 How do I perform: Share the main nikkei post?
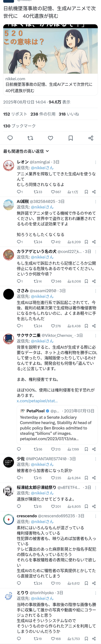pos(91,138)
